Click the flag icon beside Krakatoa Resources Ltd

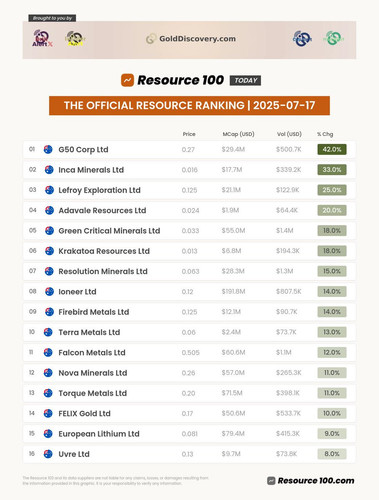pos(49,251)
